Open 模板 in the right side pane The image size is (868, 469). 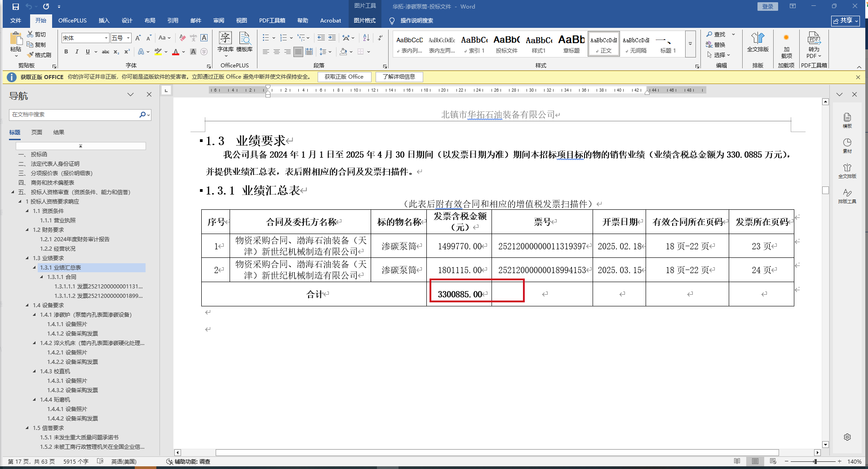[x=847, y=120]
